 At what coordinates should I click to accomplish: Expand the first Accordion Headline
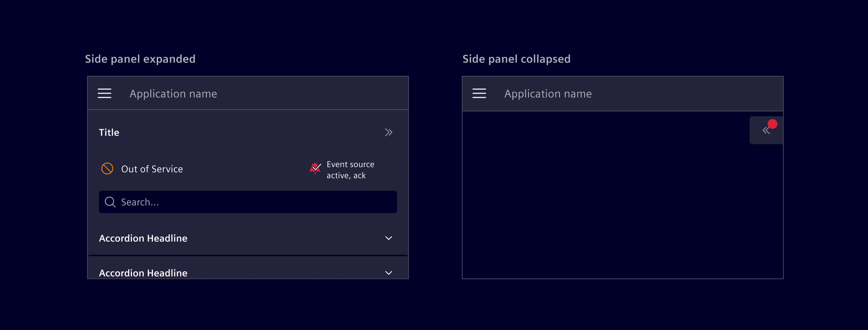point(388,238)
